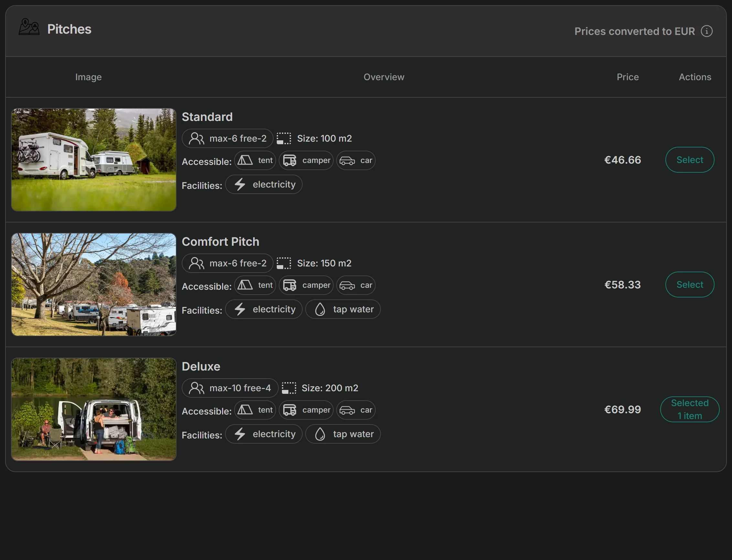This screenshot has width=732, height=560.
Task: Click the Actions column header
Action: (695, 77)
